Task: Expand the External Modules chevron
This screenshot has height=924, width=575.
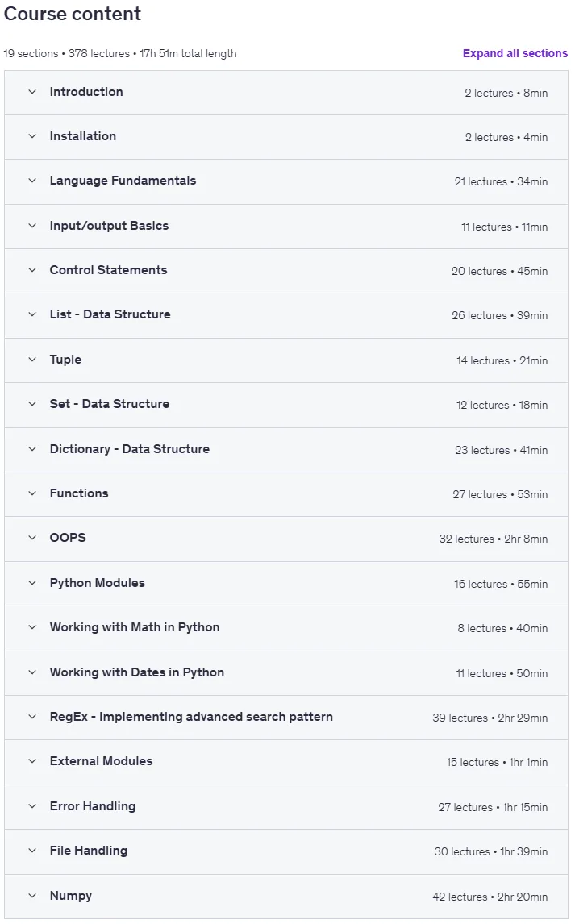Action: click(32, 761)
